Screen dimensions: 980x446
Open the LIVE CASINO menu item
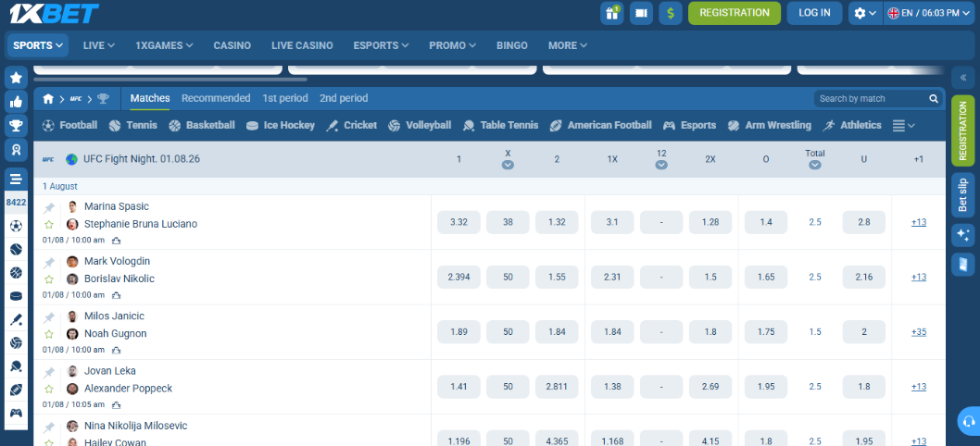(x=302, y=45)
